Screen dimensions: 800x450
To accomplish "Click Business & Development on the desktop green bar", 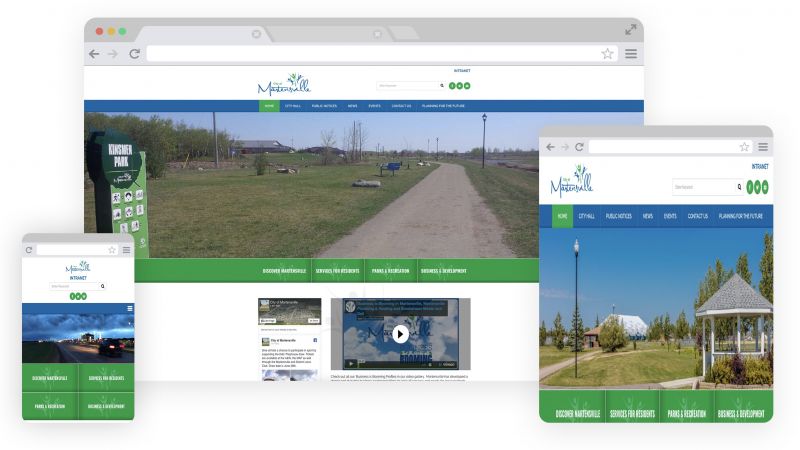I will 444,271.
